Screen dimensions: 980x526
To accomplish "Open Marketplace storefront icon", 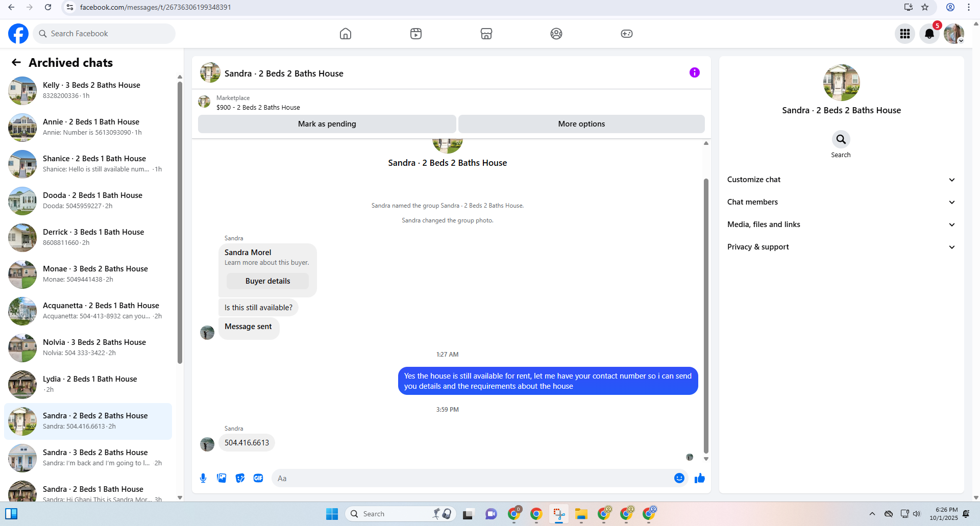I will click(x=486, y=34).
